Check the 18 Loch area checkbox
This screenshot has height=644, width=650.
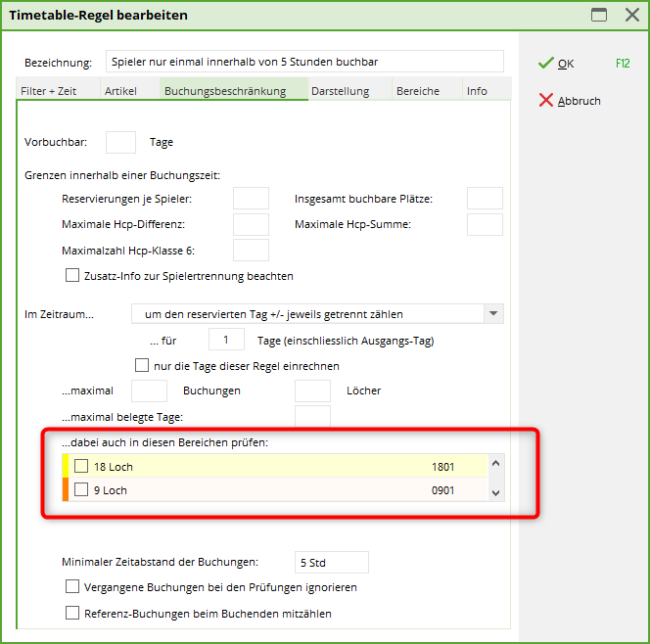click(x=81, y=467)
